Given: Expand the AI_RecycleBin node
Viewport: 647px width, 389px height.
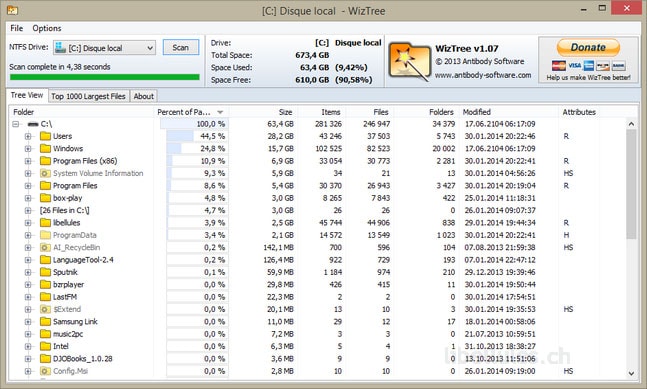Looking at the screenshot, I should click(28, 248).
